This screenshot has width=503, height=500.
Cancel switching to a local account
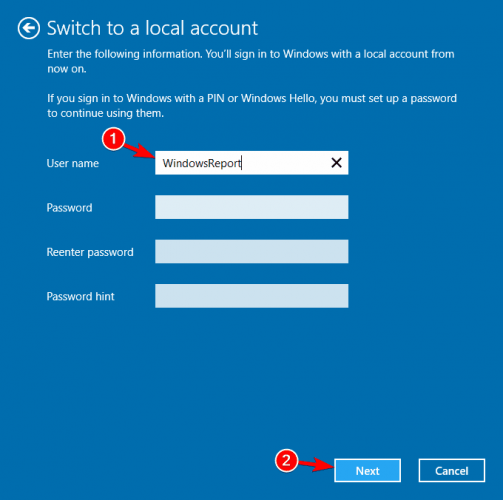[x=452, y=470]
